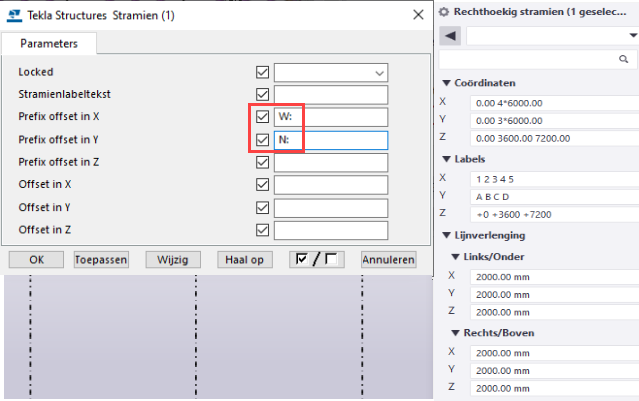Collapse the Rechts/Boven subsection

click(456, 333)
